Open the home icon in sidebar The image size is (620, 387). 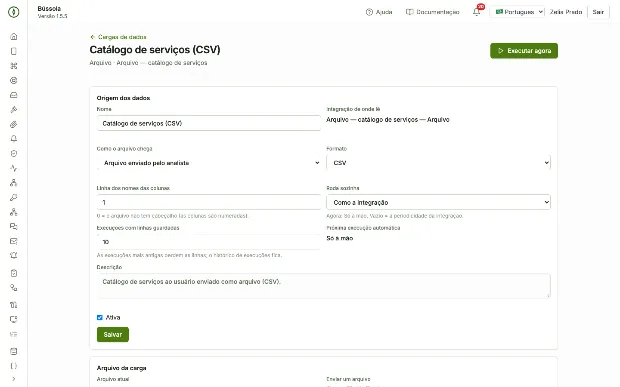pyautogui.click(x=13, y=36)
